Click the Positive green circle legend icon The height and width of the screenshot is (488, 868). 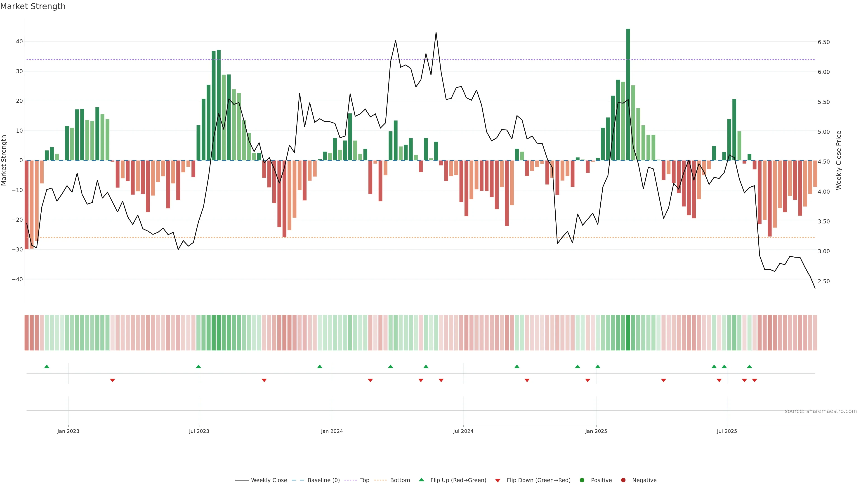point(582,480)
